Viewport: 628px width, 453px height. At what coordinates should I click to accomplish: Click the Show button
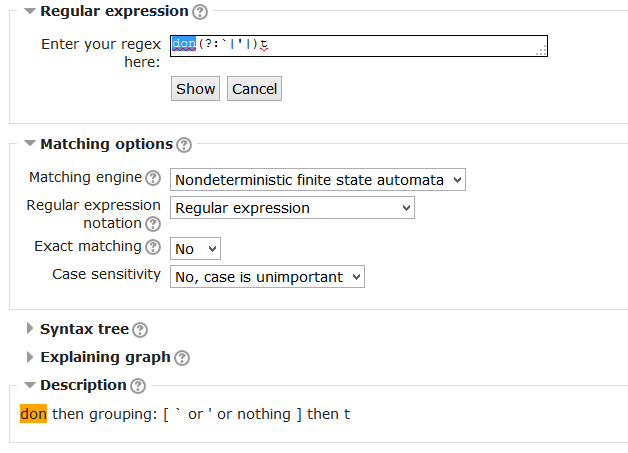195,89
